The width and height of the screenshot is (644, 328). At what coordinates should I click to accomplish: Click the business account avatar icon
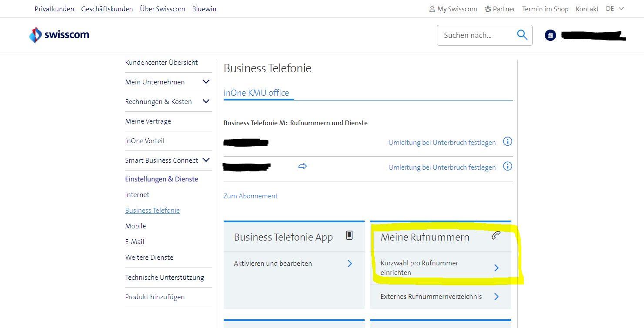click(550, 35)
